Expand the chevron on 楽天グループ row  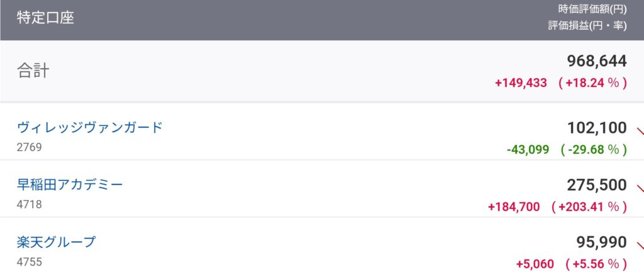pos(640,245)
